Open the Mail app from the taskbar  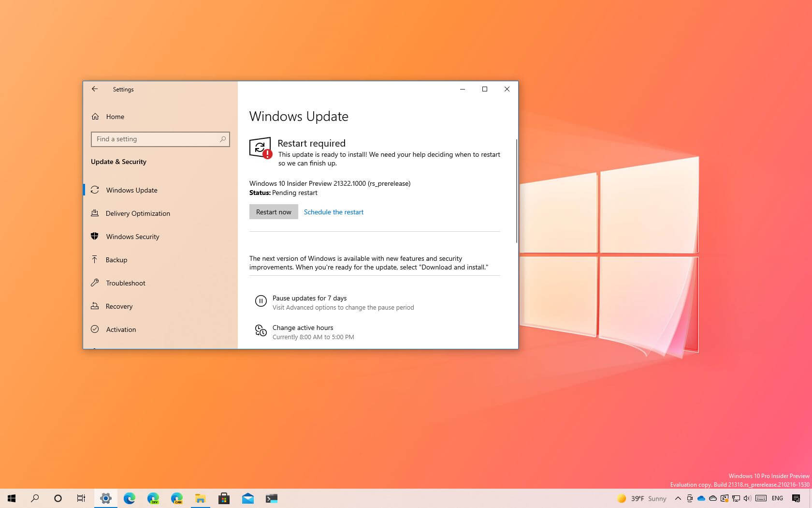[x=248, y=498]
